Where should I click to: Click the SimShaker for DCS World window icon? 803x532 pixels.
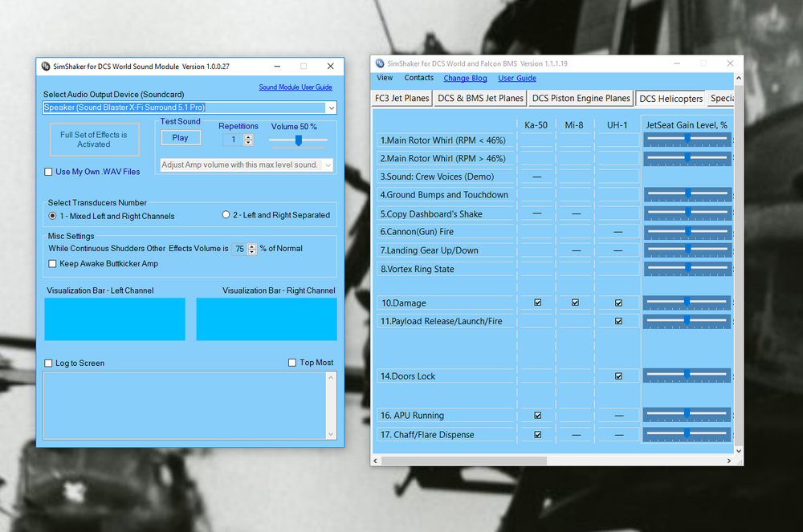pyautogui.click(x=380, y=63)
